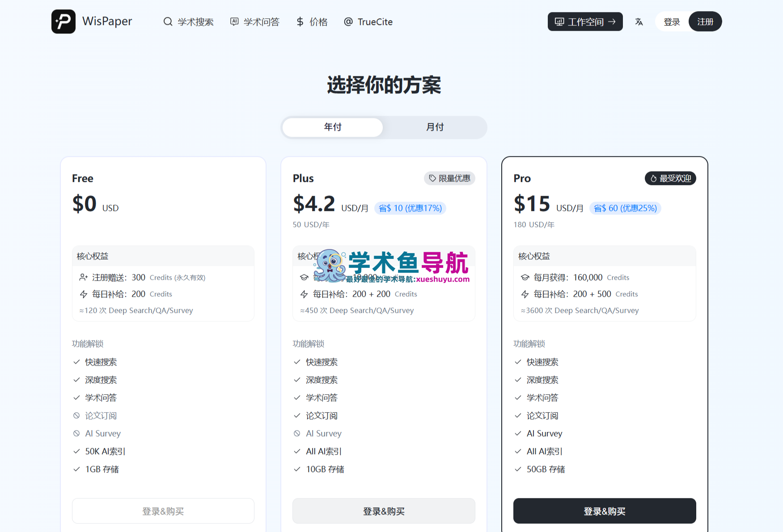This screenshot has height=532, width=783.
Task: Click the Free plan $0 price
Action: [x=84, y=204]
